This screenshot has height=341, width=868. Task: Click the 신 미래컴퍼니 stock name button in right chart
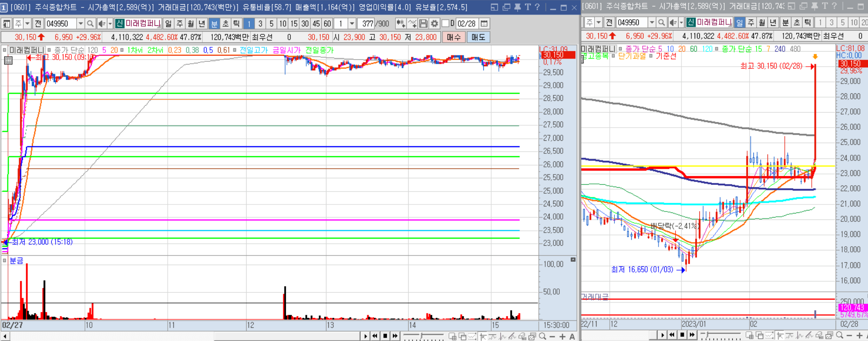tap(709, 23)
